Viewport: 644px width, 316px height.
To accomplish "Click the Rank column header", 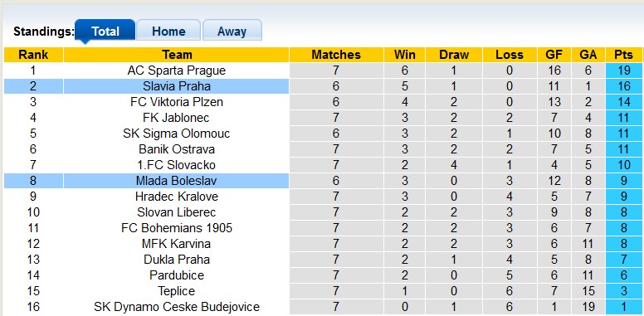I will coord(33,55).
